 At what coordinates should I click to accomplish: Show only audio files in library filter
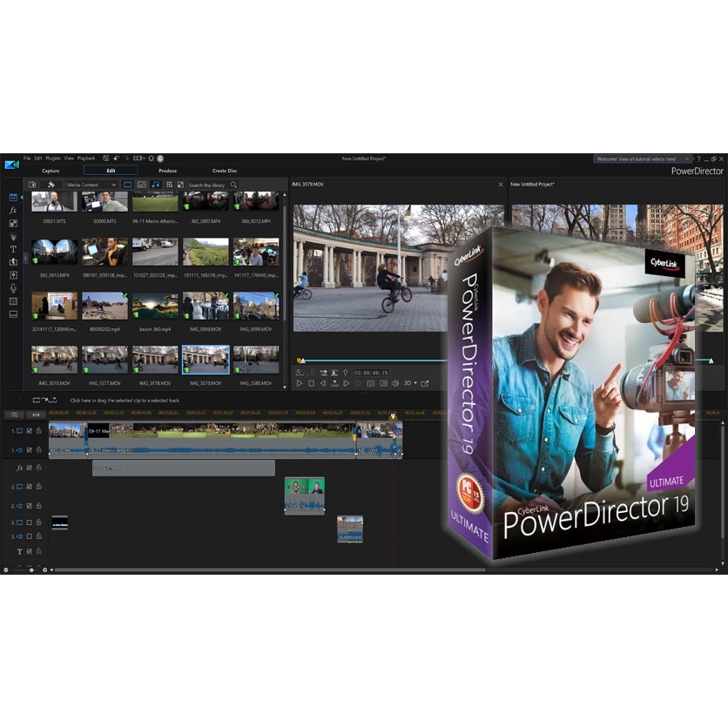pyautogui.click(x=156, y=185)
